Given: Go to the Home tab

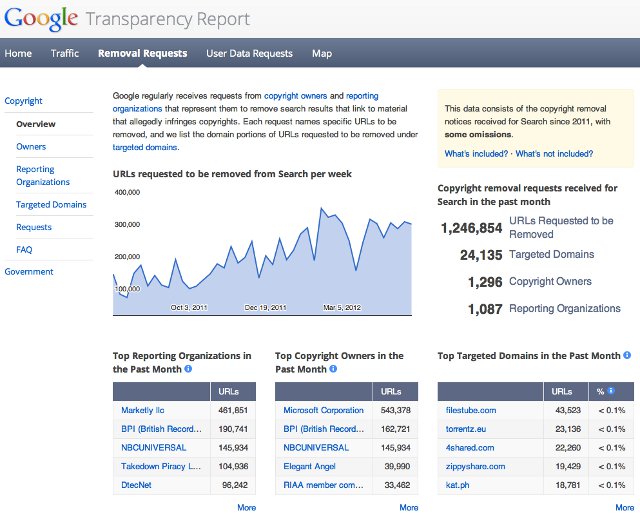Looking at the screenshot, I should click(18, 53).
